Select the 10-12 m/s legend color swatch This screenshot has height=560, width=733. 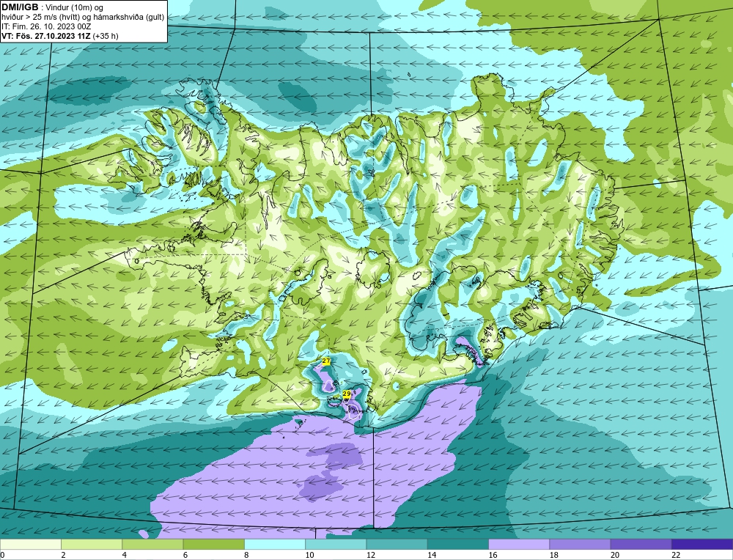(x=336, y=544)
